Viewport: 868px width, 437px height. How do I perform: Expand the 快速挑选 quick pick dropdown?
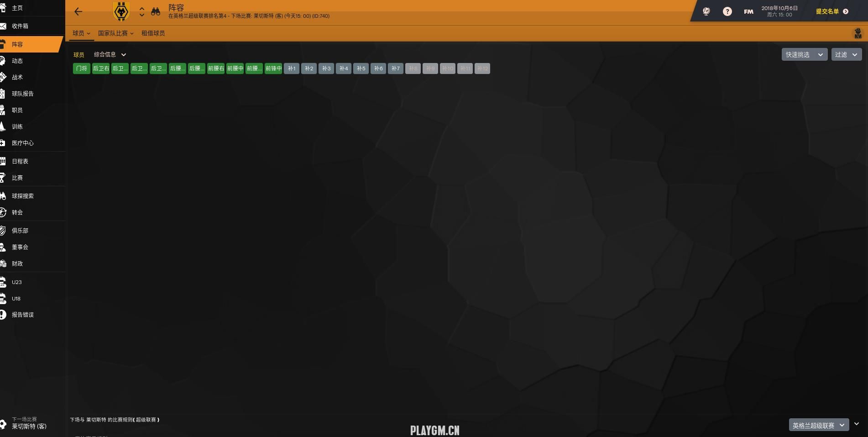pyautogui.click(x=804, y=55)
